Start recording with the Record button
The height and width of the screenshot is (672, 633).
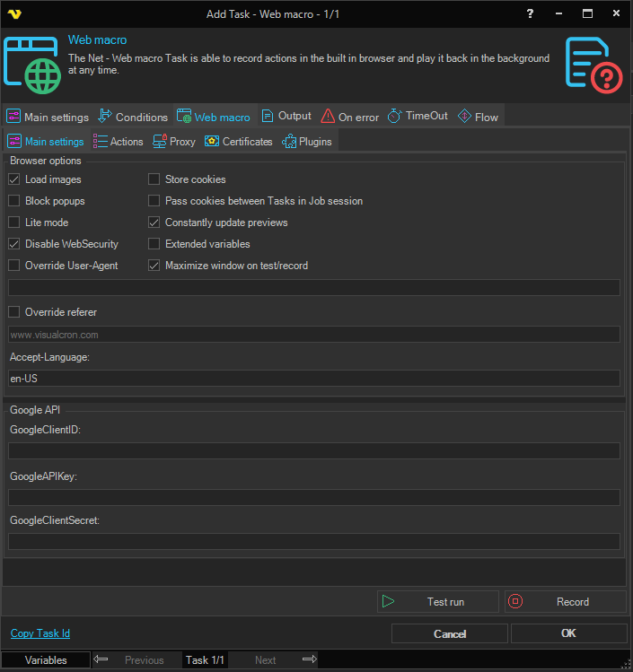pyautogui.click(x=565, y=602)
